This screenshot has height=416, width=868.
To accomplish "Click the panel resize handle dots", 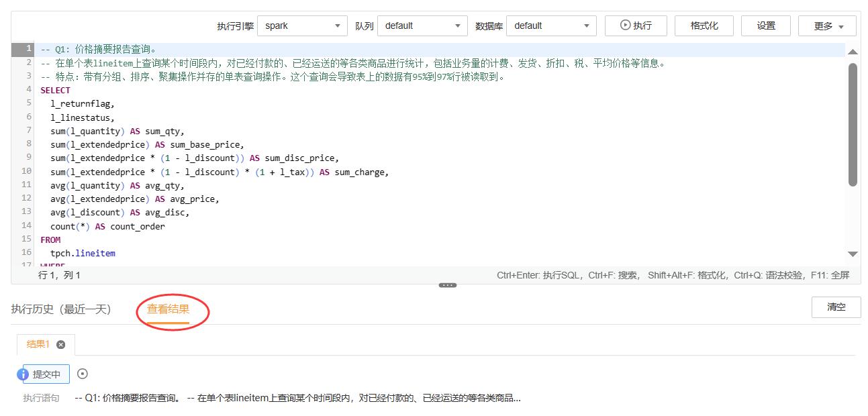I will coord(448,285).
